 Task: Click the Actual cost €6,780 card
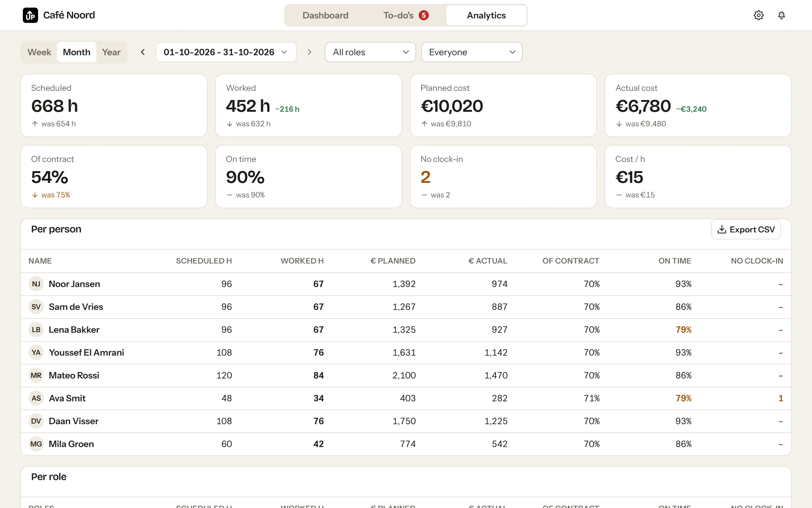click(x=697, y=105)
